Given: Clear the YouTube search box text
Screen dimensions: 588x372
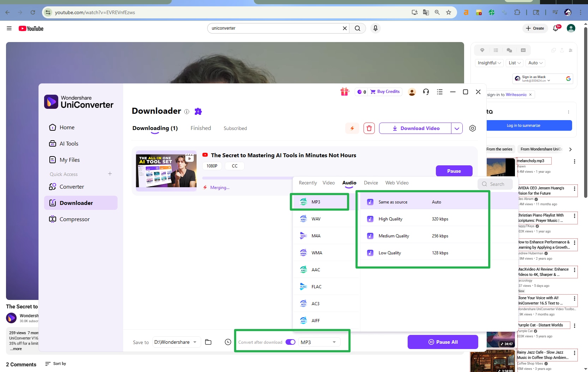Looking at the screenshot, I should (x=345, y=28).
